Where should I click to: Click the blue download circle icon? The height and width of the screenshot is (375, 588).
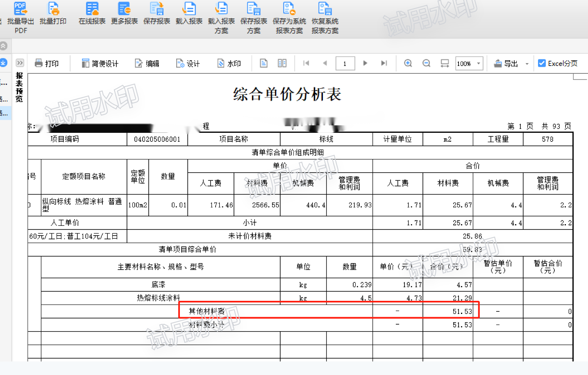[x=3, y=62]
